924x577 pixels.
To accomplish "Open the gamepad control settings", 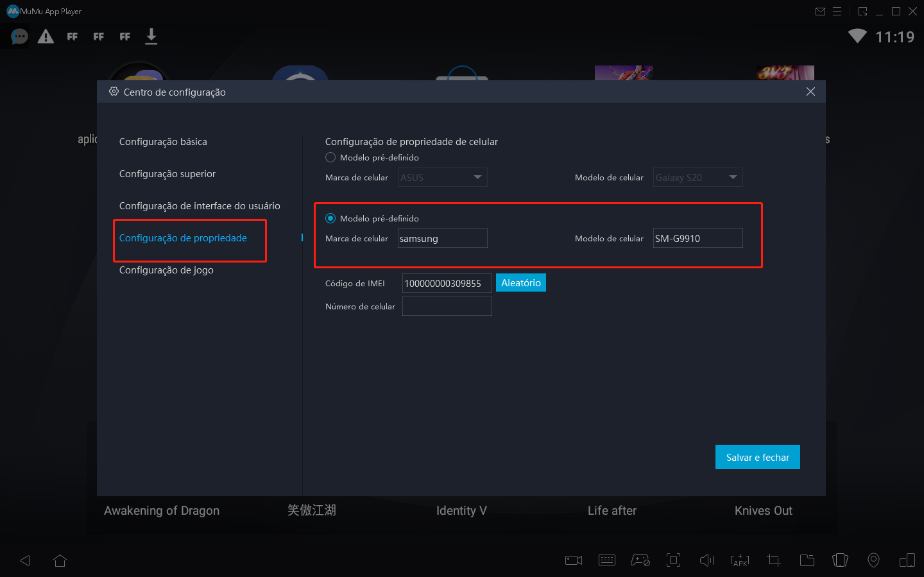I will click(640, 560).
